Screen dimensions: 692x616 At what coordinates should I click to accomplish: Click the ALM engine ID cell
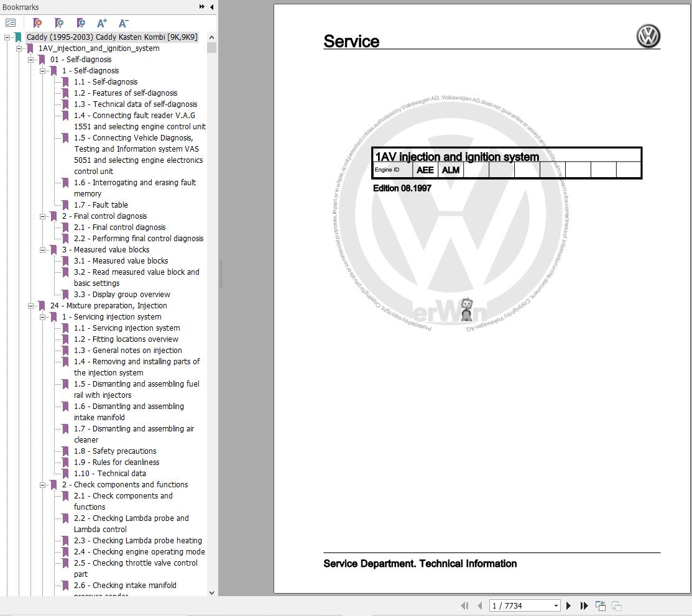(451, 170)
